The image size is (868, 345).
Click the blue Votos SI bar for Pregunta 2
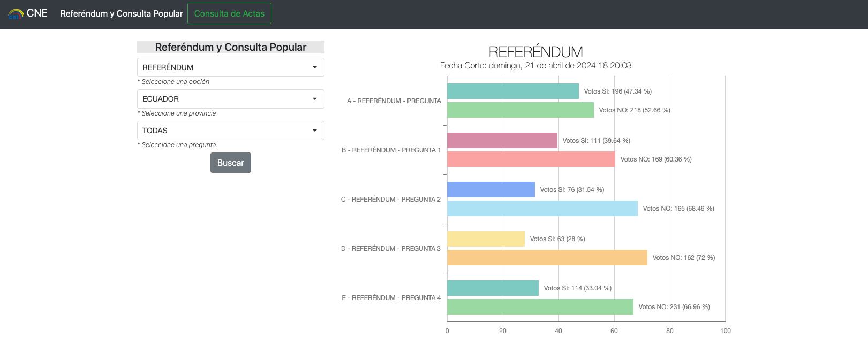click(490, 190)
